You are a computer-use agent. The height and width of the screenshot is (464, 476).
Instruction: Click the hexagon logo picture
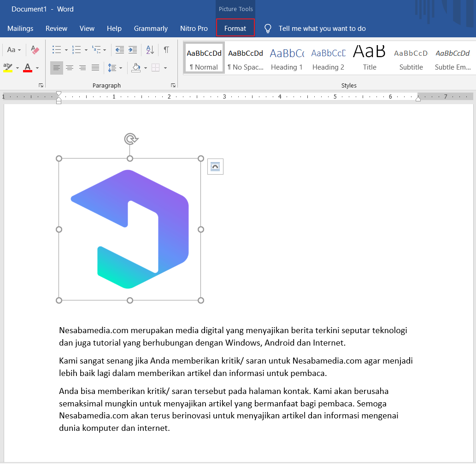click(130, 229)
